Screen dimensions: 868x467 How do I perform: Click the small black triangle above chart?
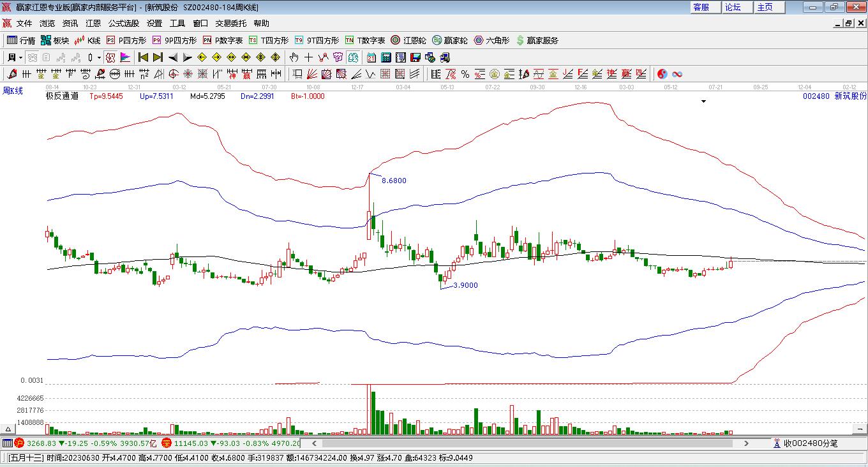703,101
